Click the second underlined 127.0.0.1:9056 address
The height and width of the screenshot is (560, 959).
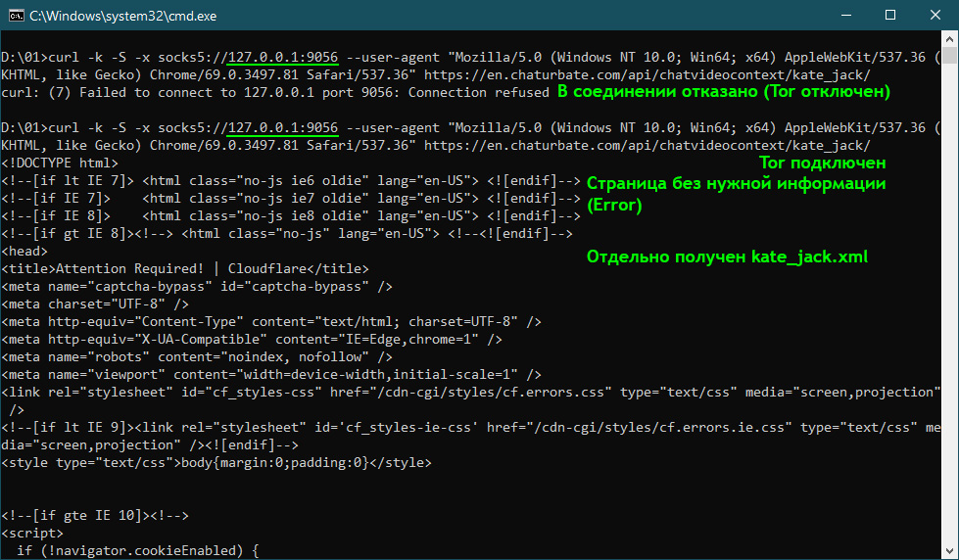point(282,128)
